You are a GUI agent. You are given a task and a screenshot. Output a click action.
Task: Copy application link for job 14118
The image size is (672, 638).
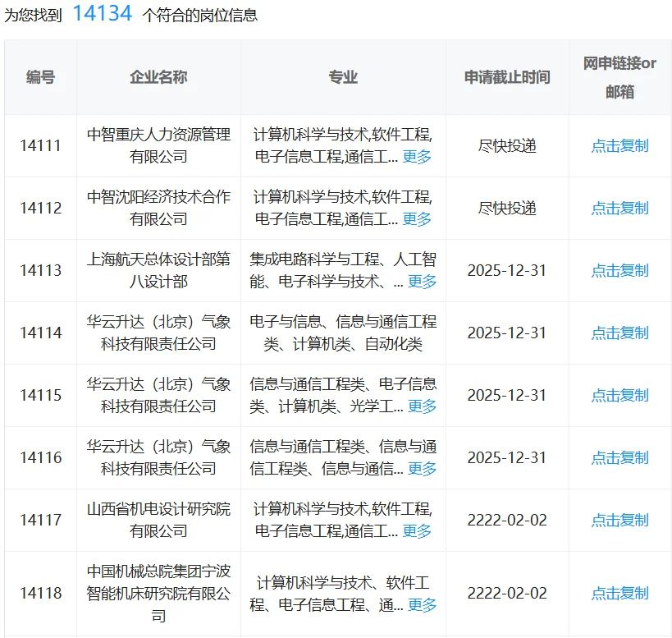click(619, 594)
